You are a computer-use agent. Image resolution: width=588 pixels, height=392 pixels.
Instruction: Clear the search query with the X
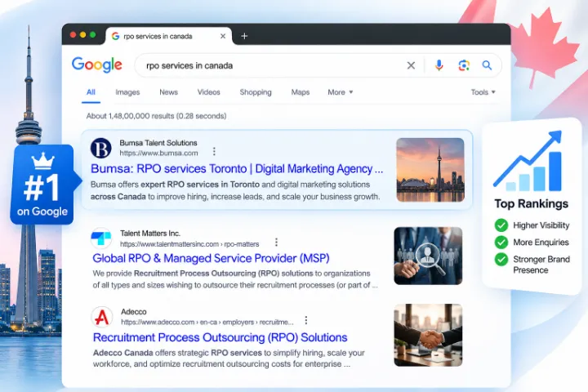[411, 65]
